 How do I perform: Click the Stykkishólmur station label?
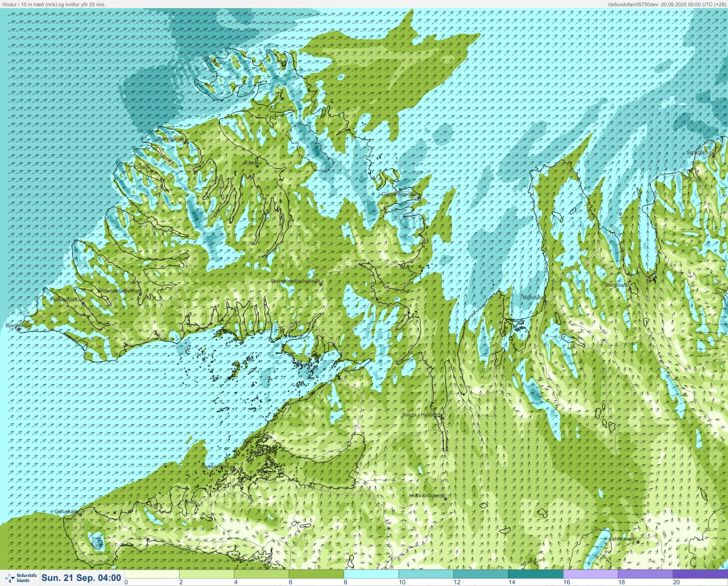tap(217, 466)
